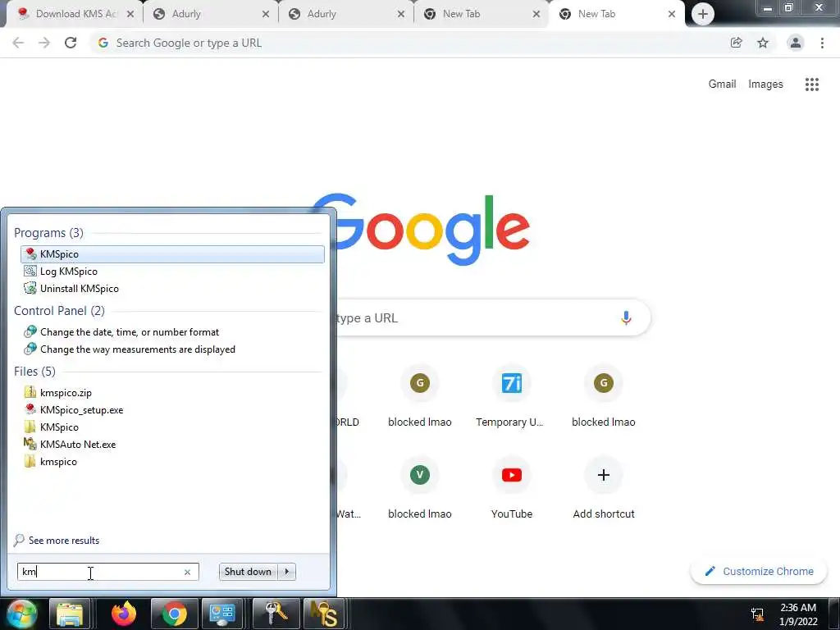Click the Share this page icon
The image size is (840, 630).
coord(737,43)
